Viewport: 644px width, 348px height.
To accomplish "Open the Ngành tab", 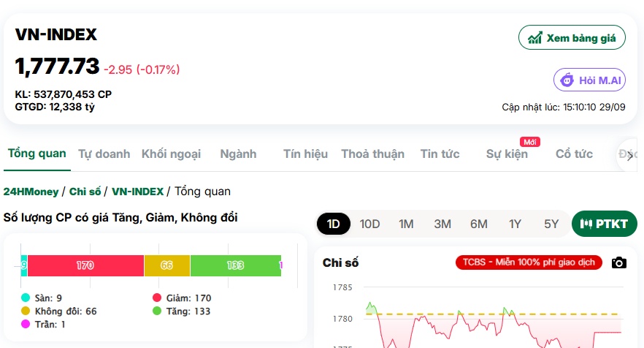I will tap(238, 154).
